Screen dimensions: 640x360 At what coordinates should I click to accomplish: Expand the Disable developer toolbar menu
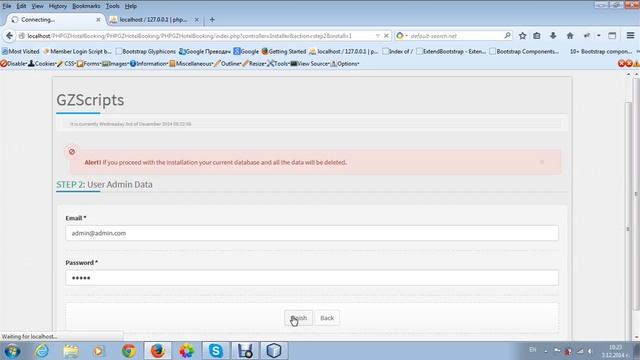pos(14,64)
